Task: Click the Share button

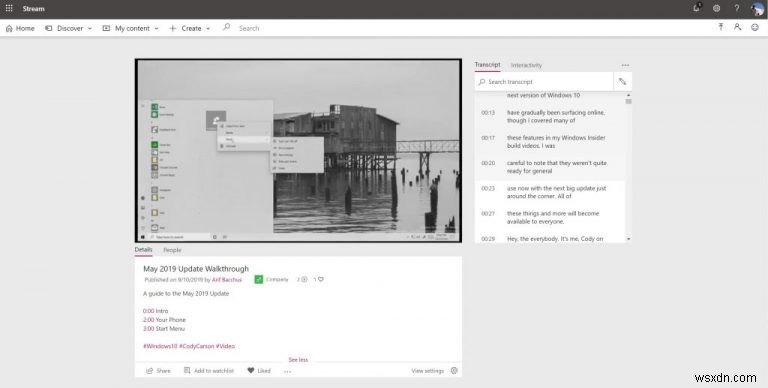Action: click(x=158, y=371)
